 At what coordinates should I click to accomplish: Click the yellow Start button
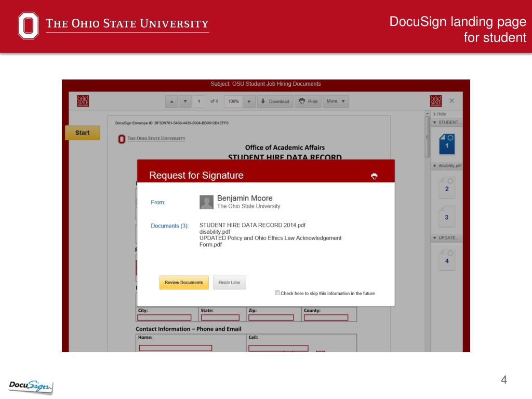coord(83,132)
